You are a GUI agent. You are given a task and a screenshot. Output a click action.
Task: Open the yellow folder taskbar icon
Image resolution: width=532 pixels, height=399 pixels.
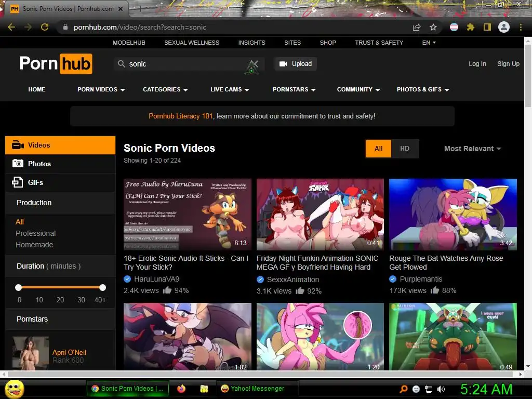coord(204,389)
